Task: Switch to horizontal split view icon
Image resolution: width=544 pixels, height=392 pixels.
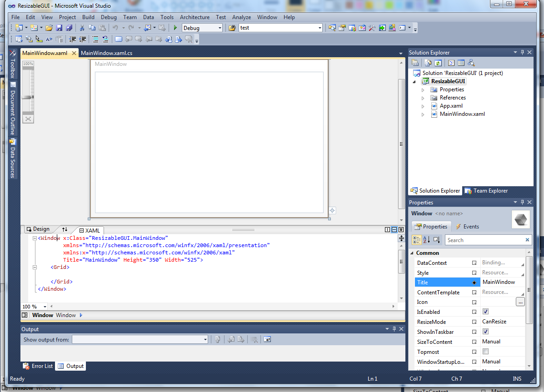Action: click(394, 230)
